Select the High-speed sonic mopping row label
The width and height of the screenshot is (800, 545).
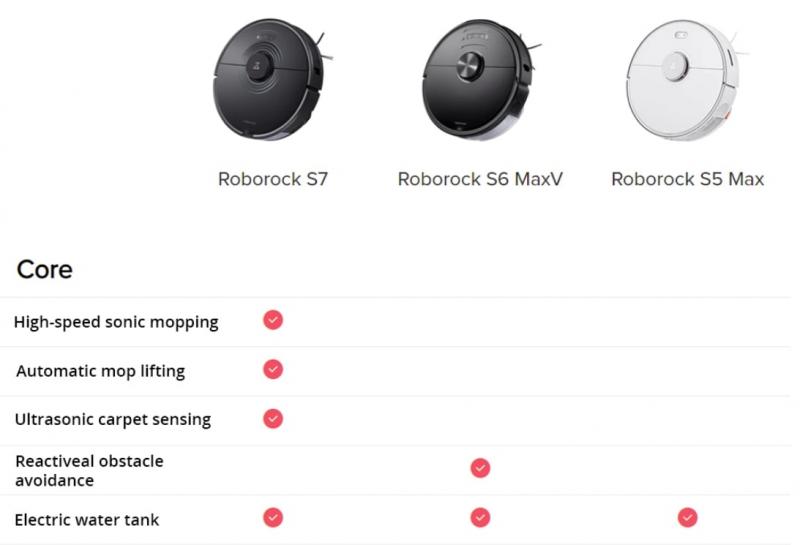point(116,322)
